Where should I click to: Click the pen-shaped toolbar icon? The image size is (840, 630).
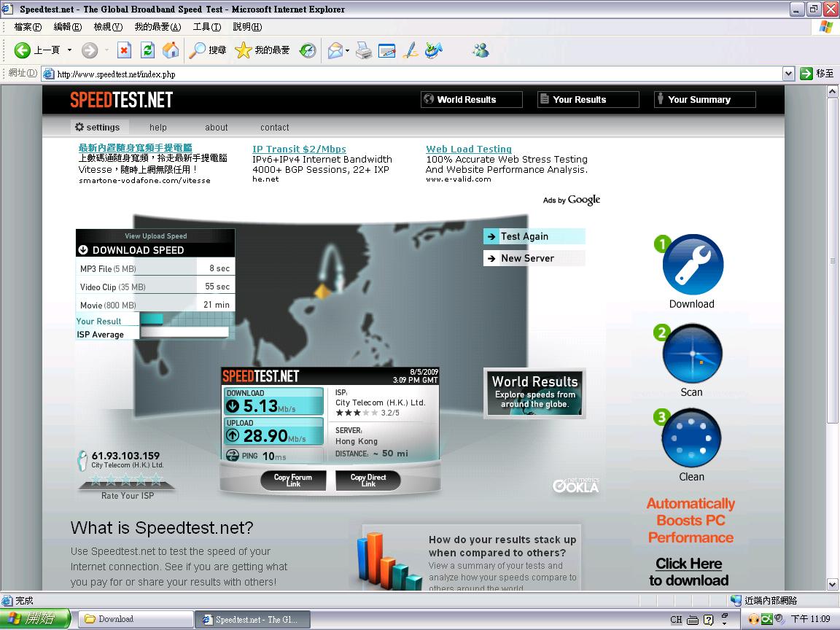[x=411, y=50]
